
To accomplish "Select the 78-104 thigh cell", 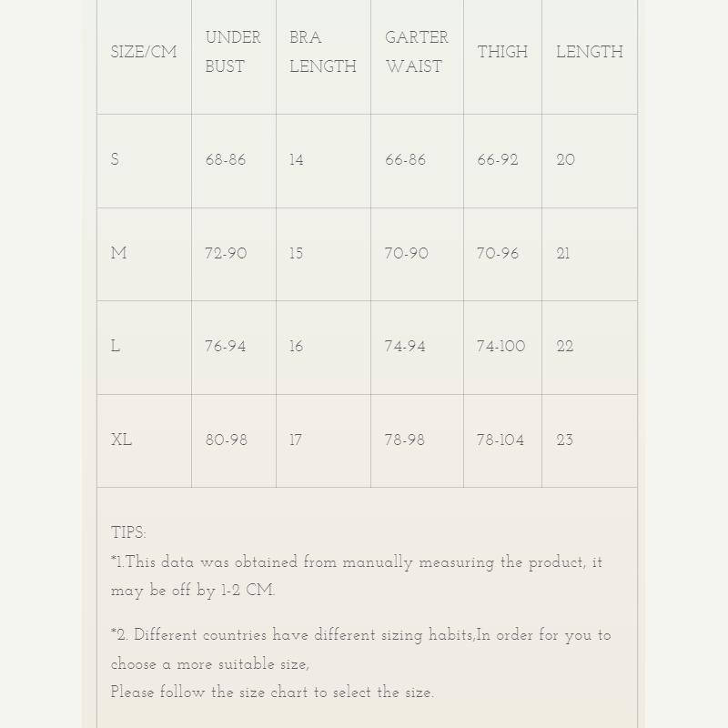I will (x=500, y=440).
